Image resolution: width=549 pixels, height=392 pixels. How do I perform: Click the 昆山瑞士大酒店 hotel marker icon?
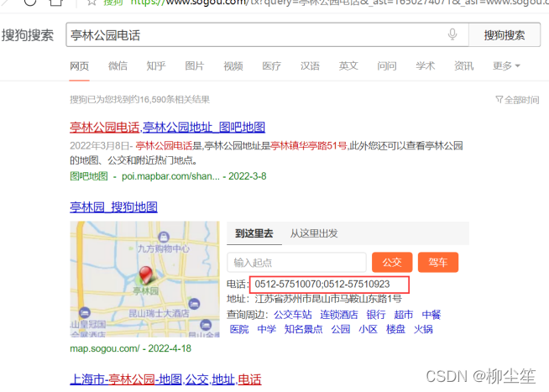(194, 304)
